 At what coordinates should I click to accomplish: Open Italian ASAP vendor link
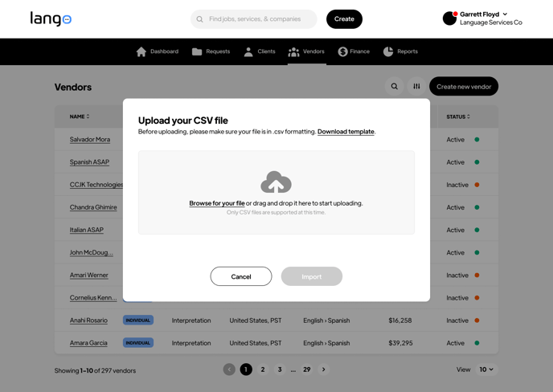[x=87, y=230]
